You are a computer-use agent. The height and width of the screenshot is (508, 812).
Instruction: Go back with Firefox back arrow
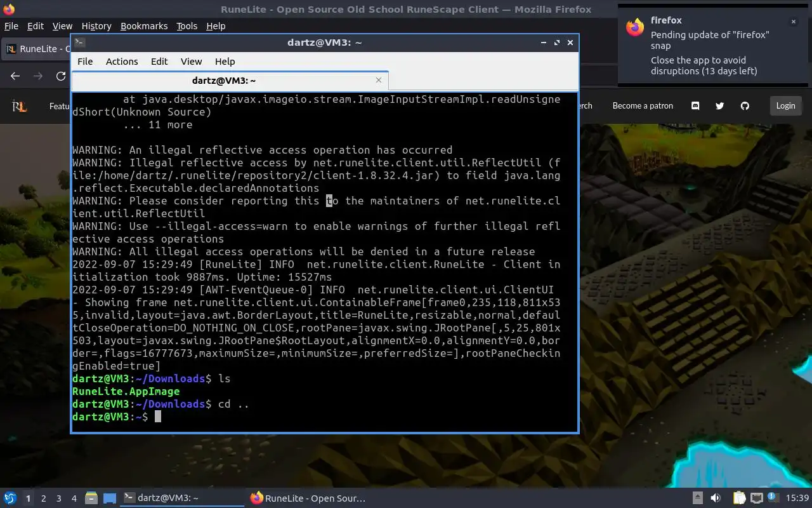15,76
